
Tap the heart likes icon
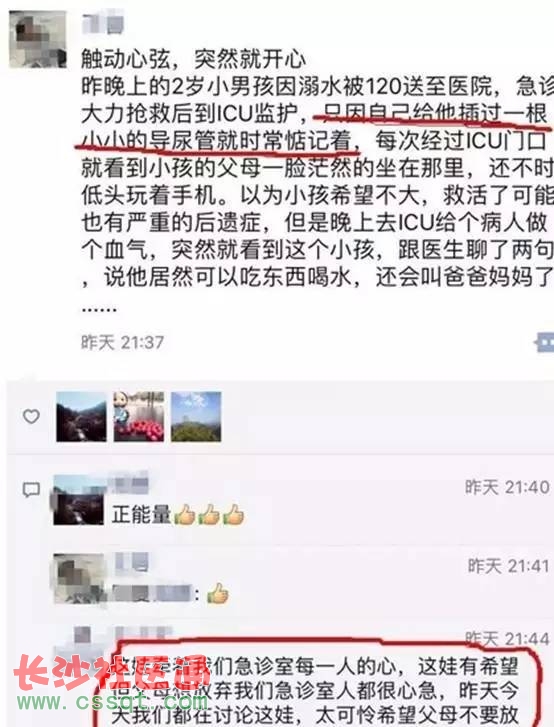tap(31, 416)
